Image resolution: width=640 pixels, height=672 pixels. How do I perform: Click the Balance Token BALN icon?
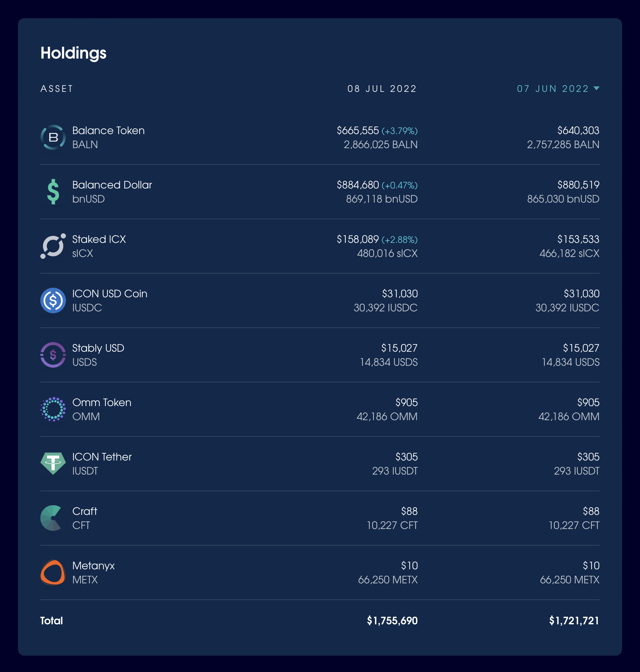pos(53,138)
